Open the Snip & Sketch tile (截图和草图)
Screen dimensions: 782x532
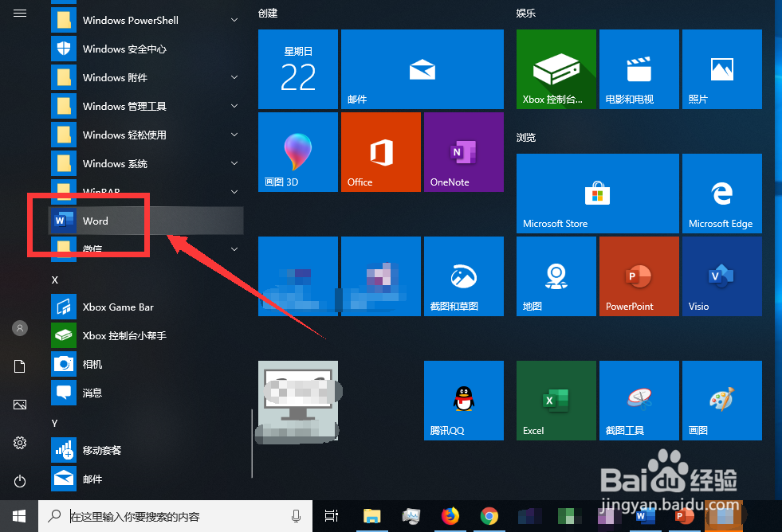pyautogui.click(x=463, y=276)
